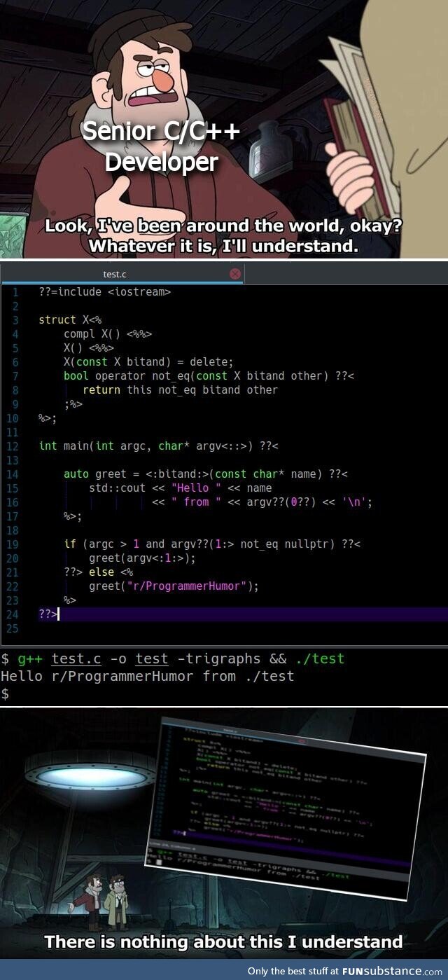Click 'Whatever it is, I'll understand.' subtitle
The height and width of the screenshot is (980, 448).
pyautogui.click(x=223, y=247)
